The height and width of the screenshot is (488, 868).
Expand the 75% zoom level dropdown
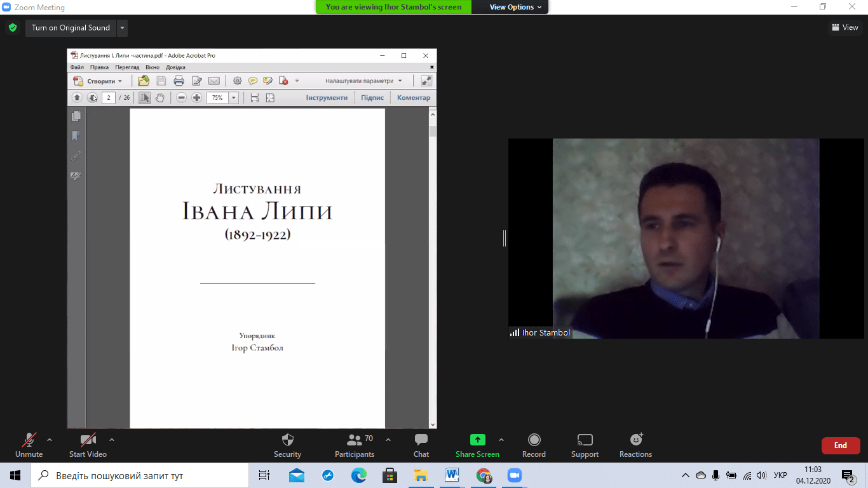coord(234,98)
